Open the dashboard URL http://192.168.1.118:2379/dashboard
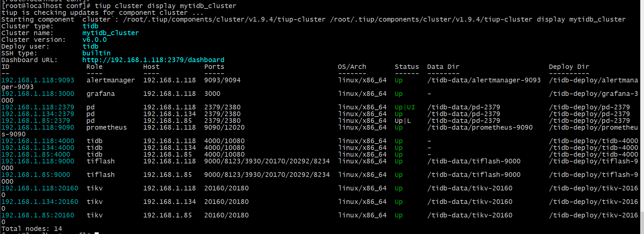This screenshot has width=644, height=234. click(x=153, y=60)
